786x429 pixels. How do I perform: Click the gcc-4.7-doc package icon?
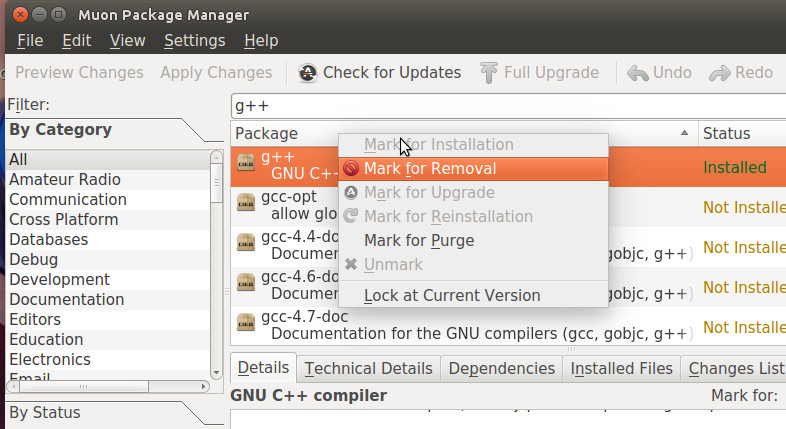[246, 323]
